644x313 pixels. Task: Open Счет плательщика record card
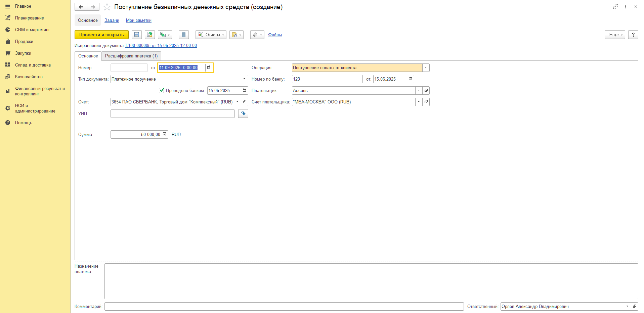426,102
